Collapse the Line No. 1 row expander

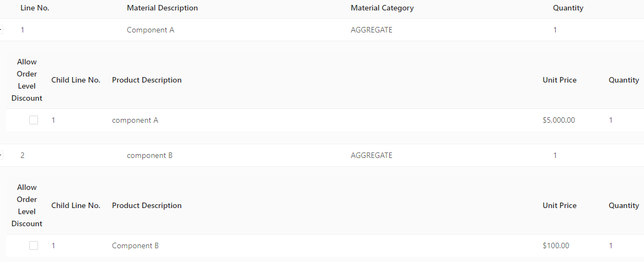1,30
